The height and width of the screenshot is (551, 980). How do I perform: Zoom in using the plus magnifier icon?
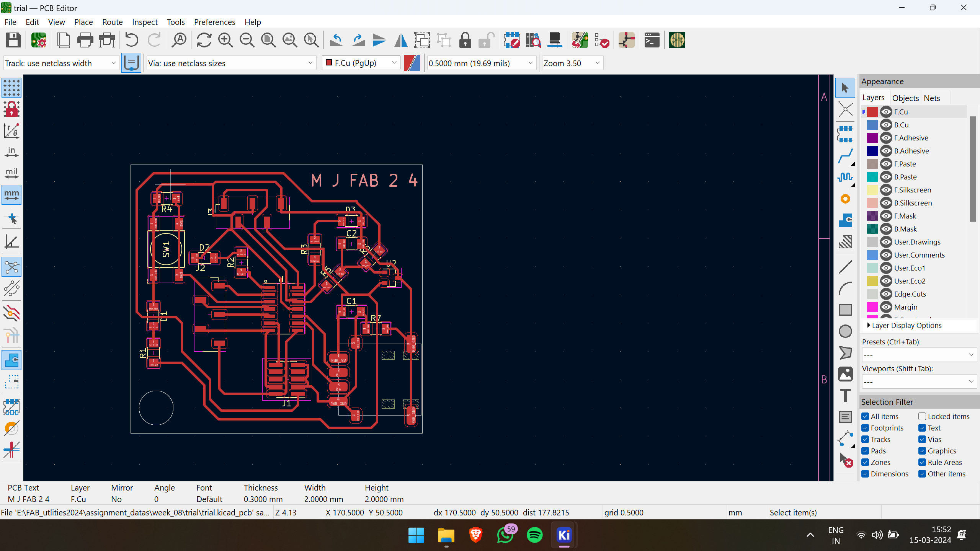(x=225, y=40)
